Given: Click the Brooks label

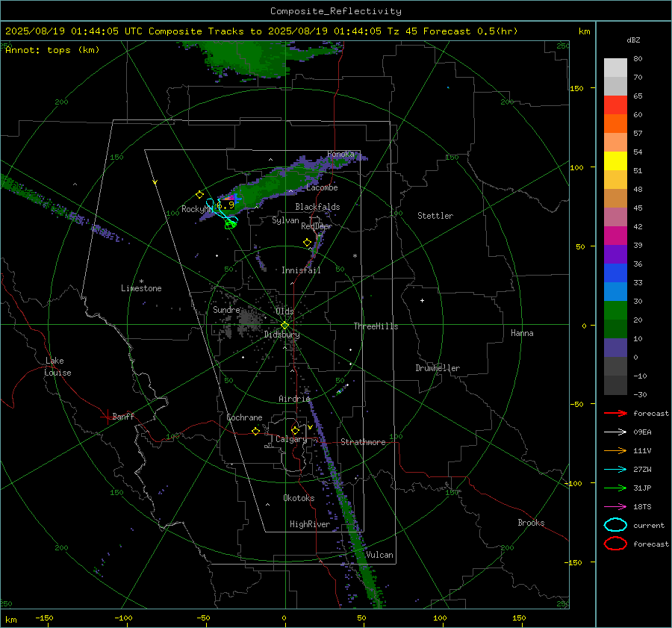Looking at the screenshot, I should (531, 523).
